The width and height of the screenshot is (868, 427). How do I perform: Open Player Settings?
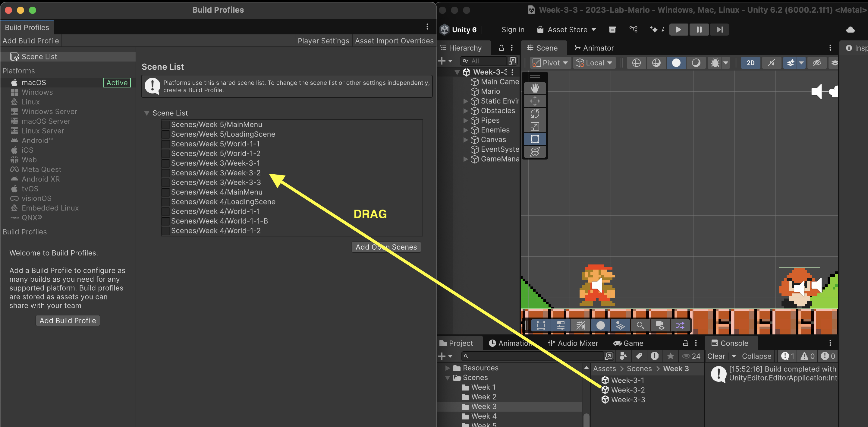323,41
